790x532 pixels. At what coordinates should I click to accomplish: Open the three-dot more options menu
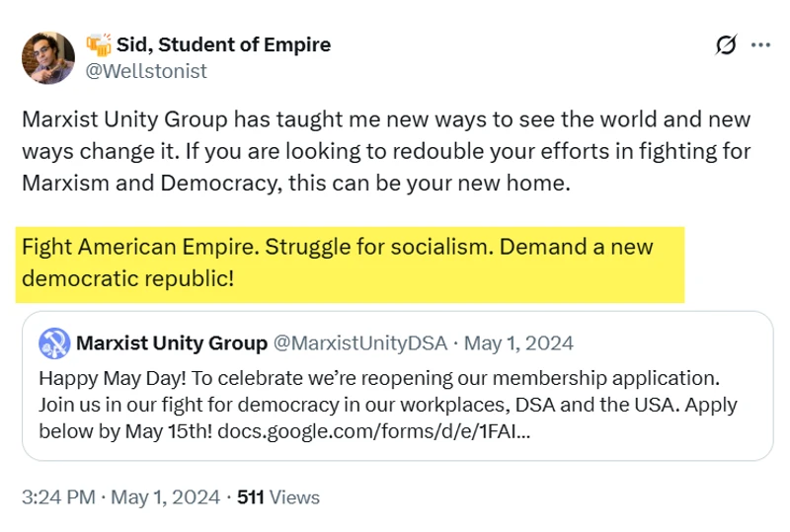coord(760,45)
